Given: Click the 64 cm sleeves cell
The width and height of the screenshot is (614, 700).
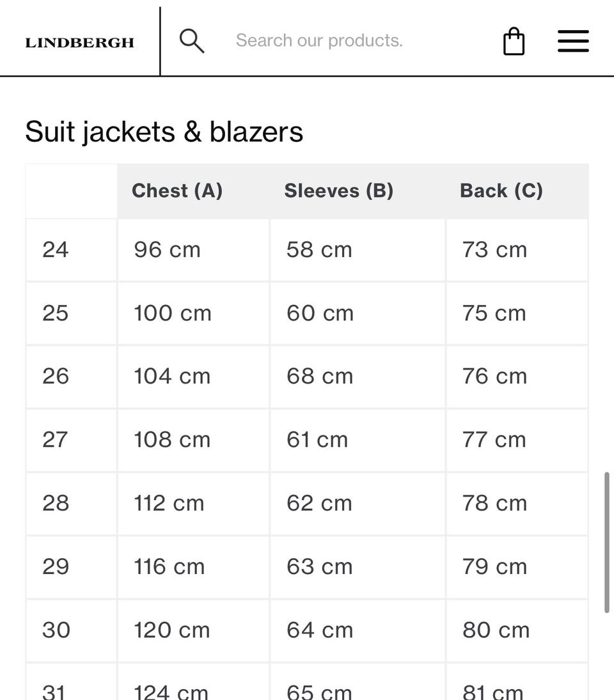Looking at the screenshot, I should [x=358, y=630].
